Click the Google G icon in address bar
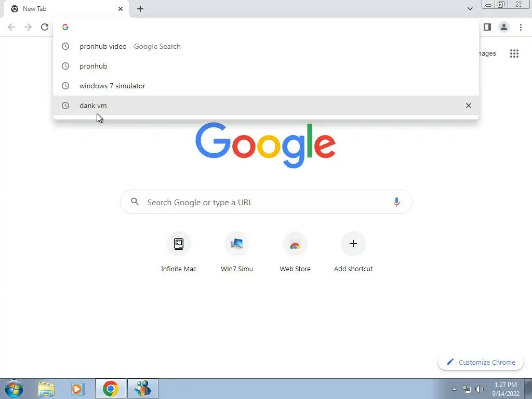 [65, 27]
